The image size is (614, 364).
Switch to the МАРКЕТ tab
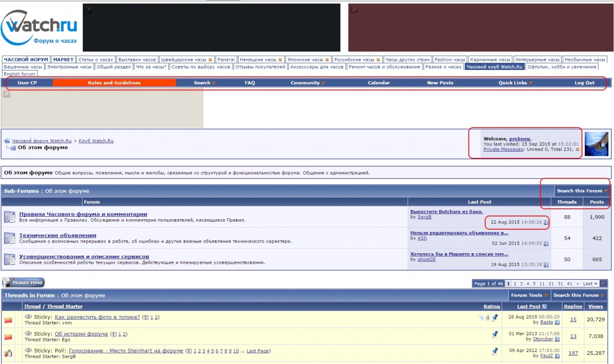click(63, 60)
